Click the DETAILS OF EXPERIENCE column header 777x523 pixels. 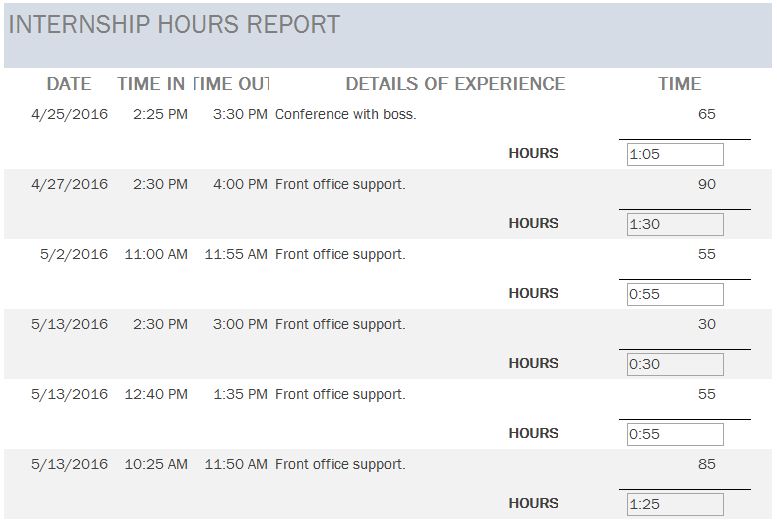[x=455, y=84]
